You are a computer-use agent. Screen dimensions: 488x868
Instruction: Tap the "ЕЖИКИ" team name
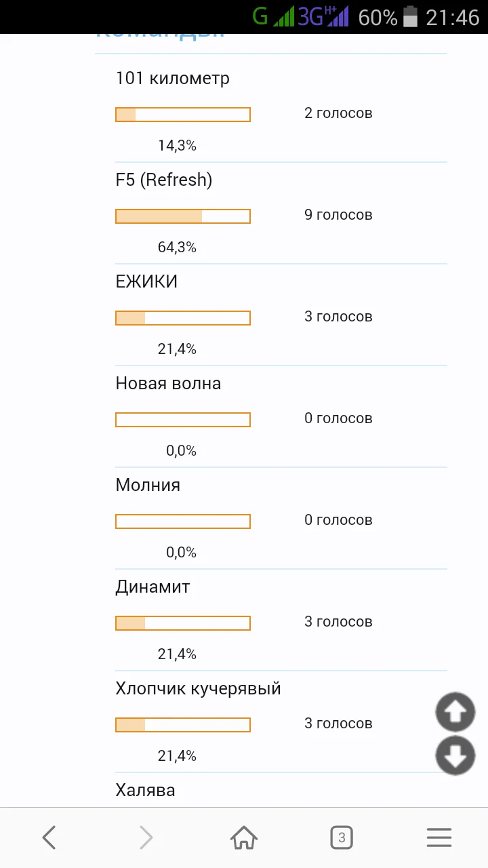146,282
